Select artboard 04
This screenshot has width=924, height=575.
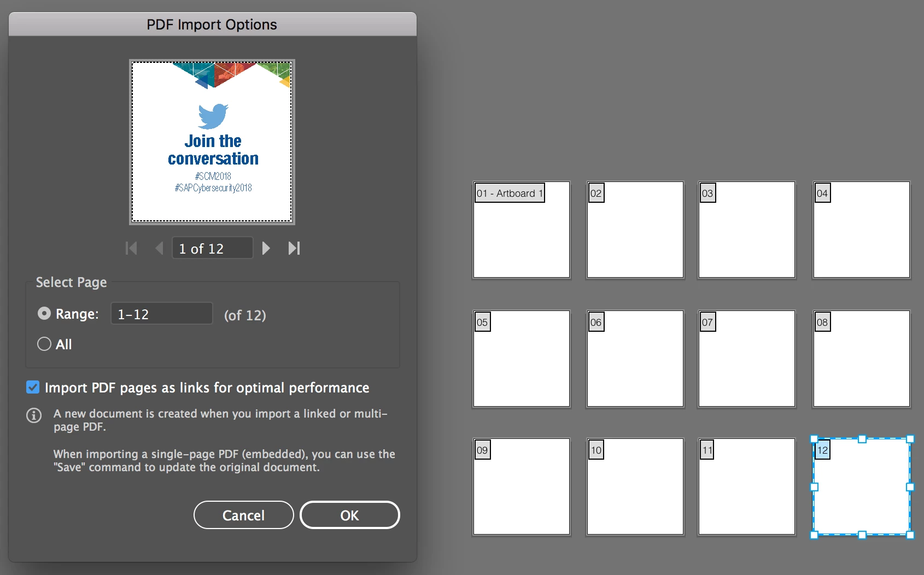coord(862,230)
